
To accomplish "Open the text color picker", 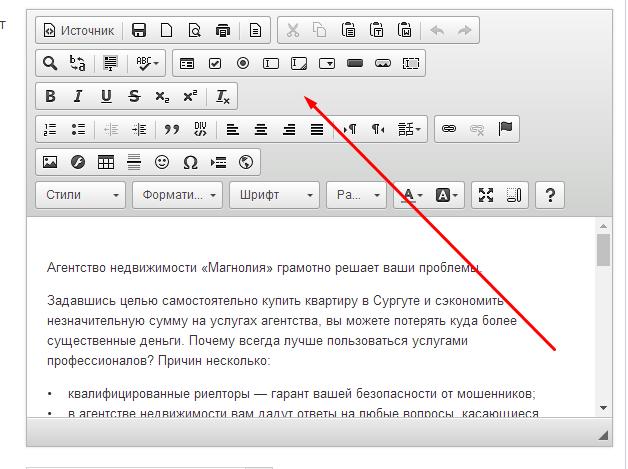I will click(x=412, y=195).
